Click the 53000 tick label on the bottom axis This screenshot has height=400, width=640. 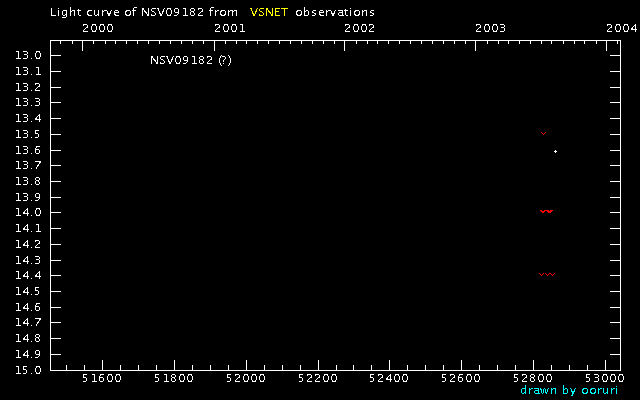604,379
